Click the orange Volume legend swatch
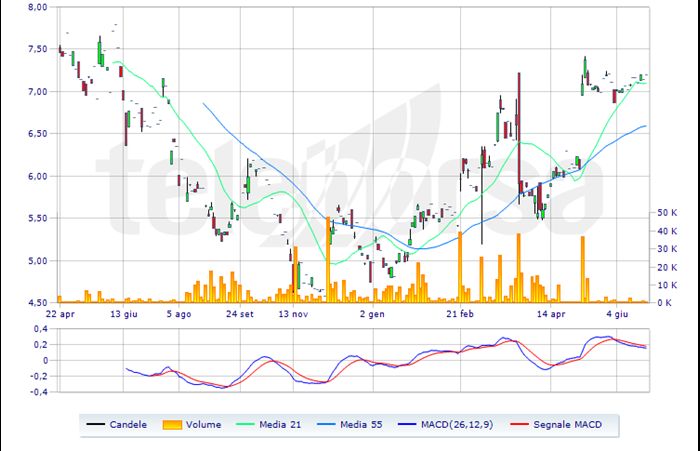Image resolution: width=700 pixels, height=451 pixels. click(x=172, y=425)
